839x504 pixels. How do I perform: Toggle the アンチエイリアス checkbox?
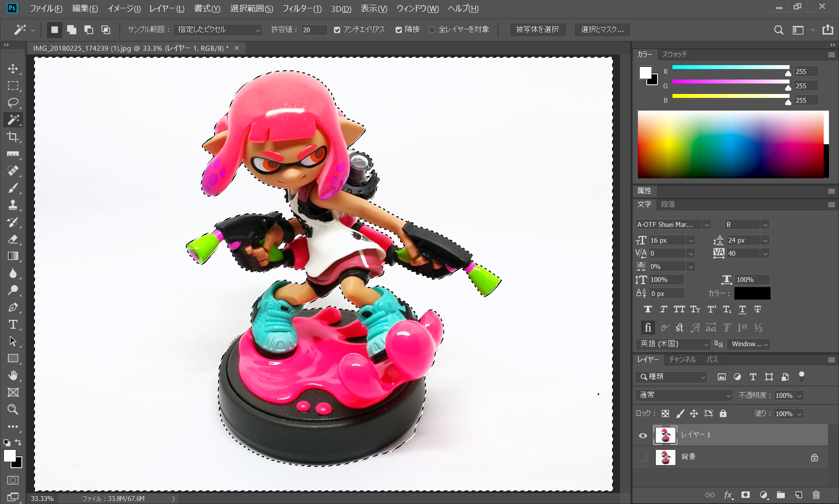pyautogui.click(x=337, y=30)
